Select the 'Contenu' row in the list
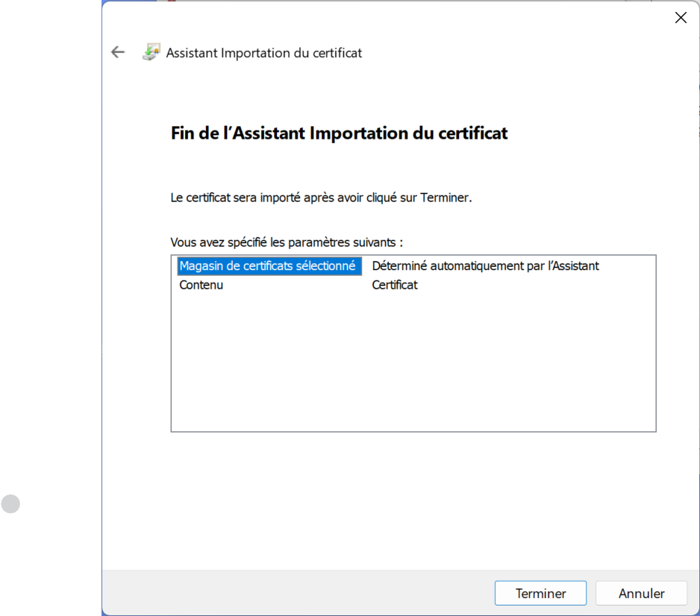700x616 pixels. [x=201, y=285]
